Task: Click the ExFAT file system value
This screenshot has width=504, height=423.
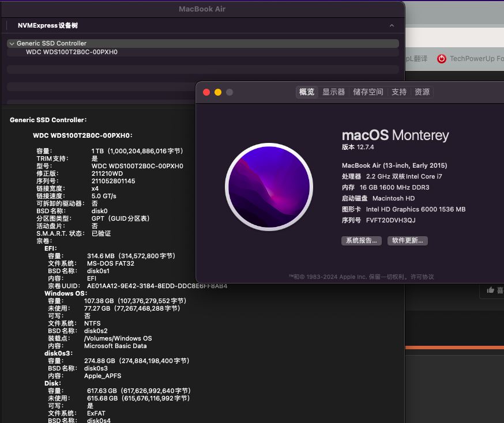Action: point(96,413)
